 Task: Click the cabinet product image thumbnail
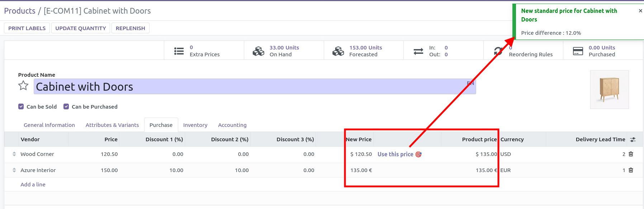610,90
